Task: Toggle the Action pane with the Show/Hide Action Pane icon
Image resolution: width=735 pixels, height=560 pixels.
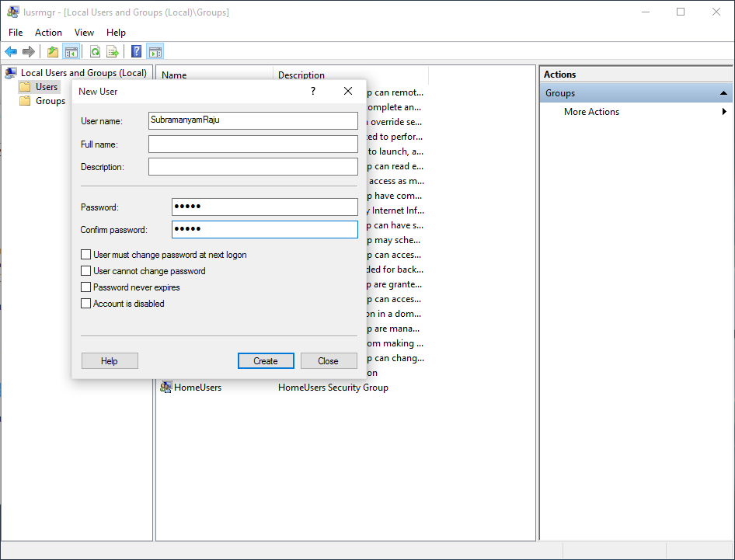Action: (x=155, y=51)
